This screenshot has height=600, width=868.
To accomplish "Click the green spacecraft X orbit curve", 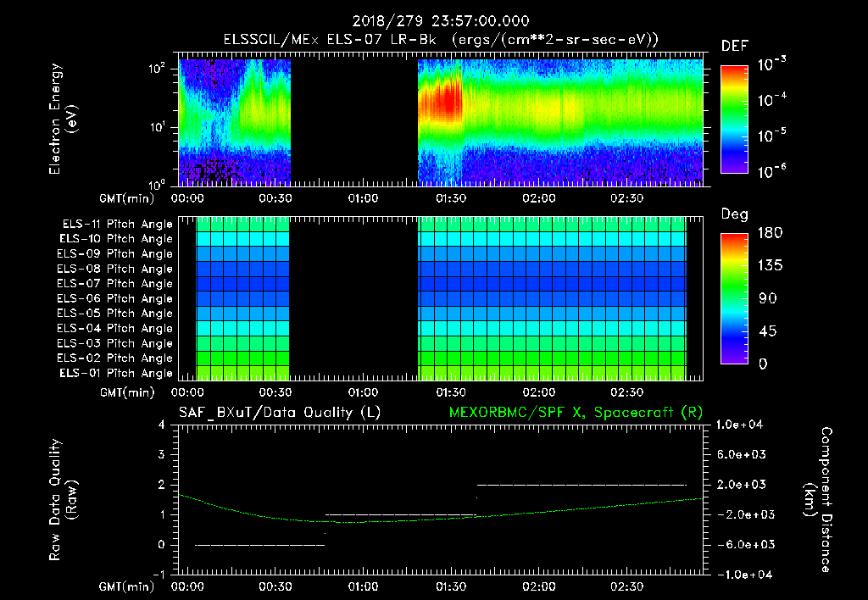I will click(x=441, y=519).
